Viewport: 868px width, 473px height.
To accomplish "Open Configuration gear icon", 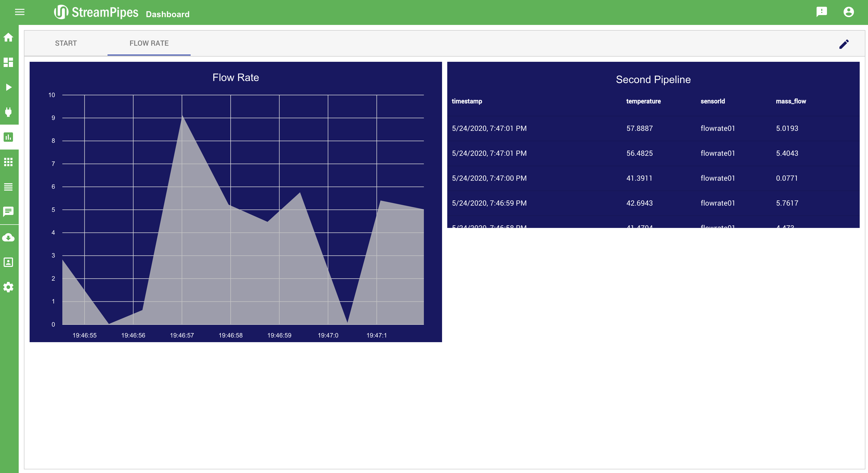I will (8, 287).
